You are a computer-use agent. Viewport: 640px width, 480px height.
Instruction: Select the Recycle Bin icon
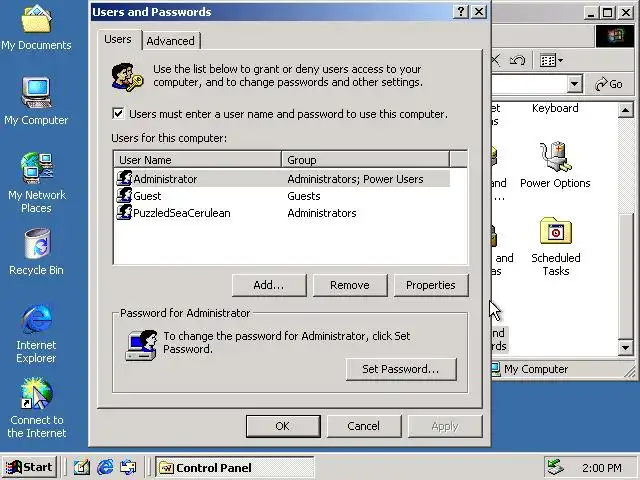pos(36,252)
